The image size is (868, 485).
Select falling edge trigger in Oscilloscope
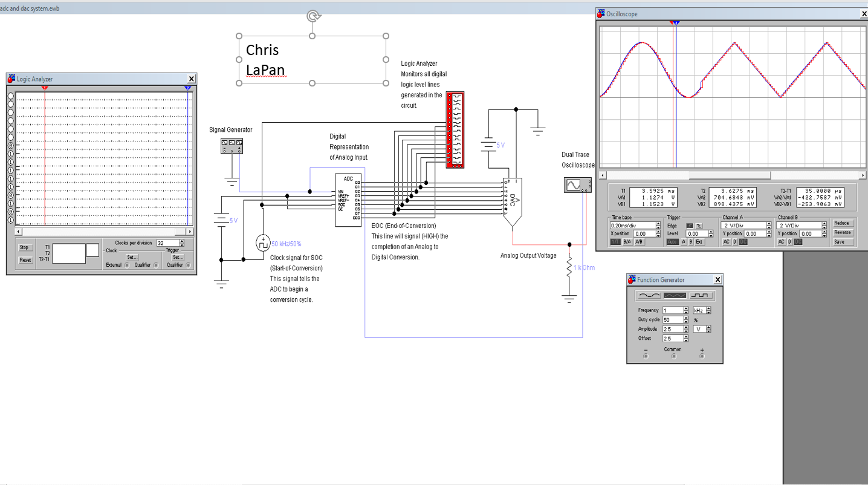click(699, 226)
